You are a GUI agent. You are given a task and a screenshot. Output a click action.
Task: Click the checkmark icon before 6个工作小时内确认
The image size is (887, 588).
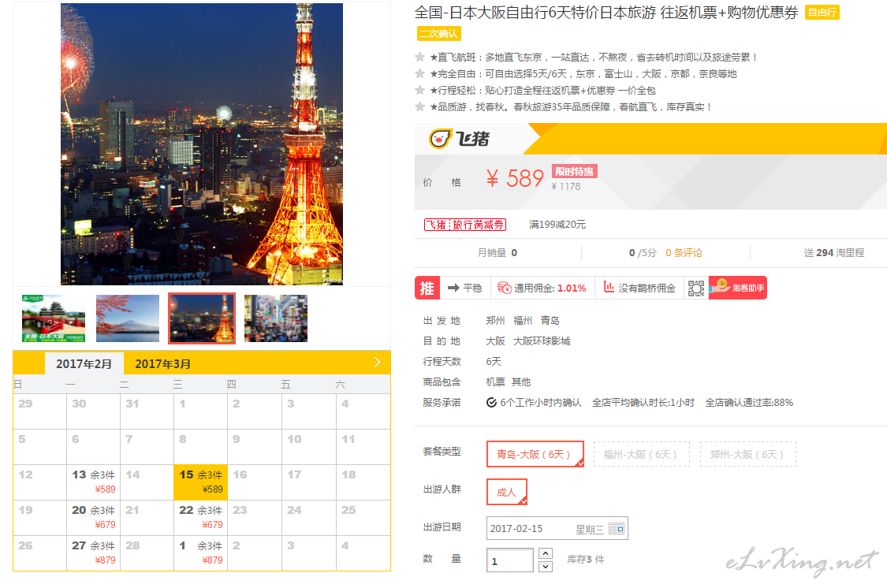(x=491, y=403)
